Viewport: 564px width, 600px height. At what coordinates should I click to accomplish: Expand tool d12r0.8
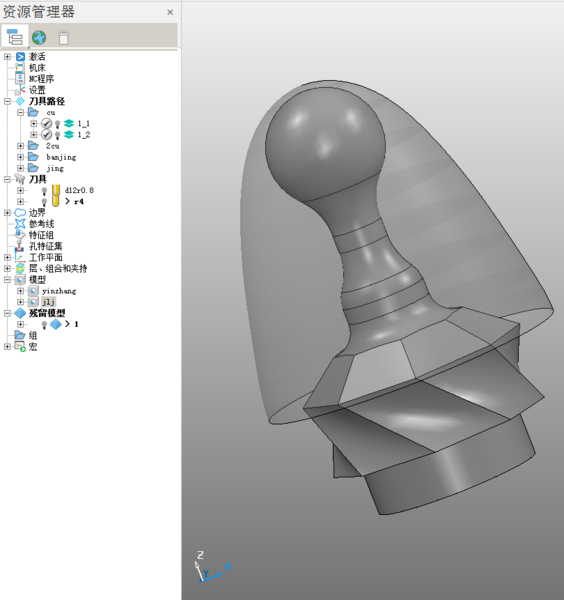pos(21,190)
